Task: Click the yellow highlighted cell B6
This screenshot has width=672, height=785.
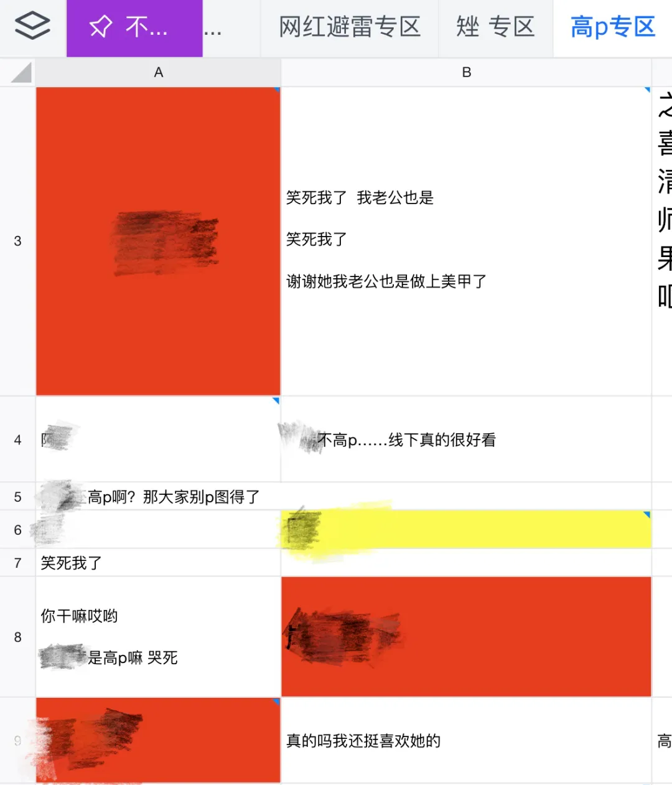Action: (466, 530)
